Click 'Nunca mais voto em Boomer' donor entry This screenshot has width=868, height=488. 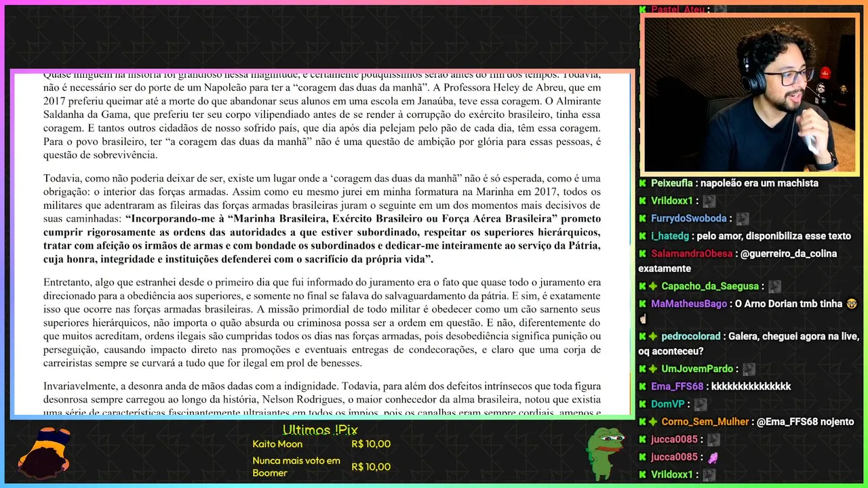click(x=296, y=466)
